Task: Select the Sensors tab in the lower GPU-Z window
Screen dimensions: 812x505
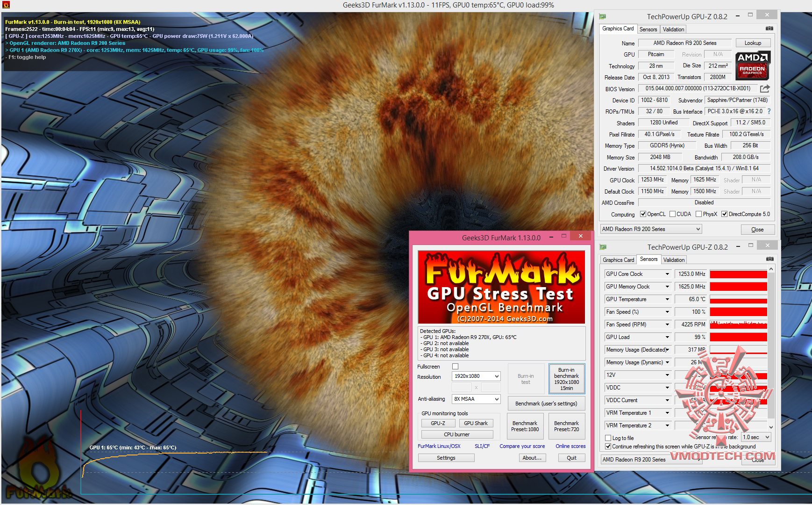Action: 648,259
